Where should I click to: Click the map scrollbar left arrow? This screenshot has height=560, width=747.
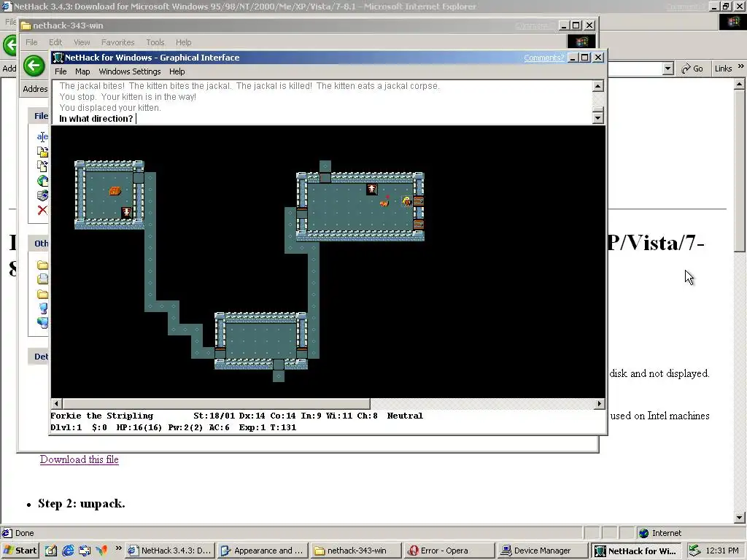pyautogui.click(x=56, y=404)
